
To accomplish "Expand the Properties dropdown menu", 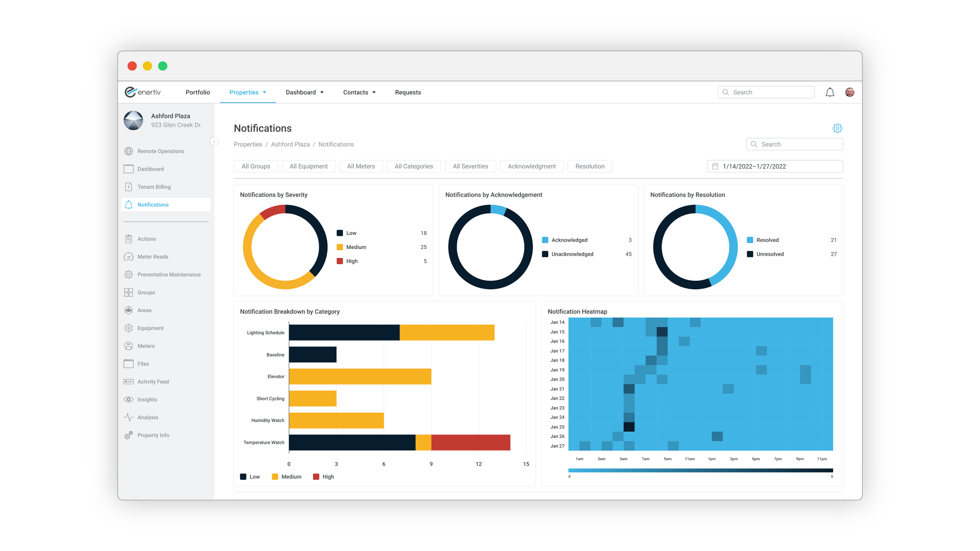I will click(248, 92).
